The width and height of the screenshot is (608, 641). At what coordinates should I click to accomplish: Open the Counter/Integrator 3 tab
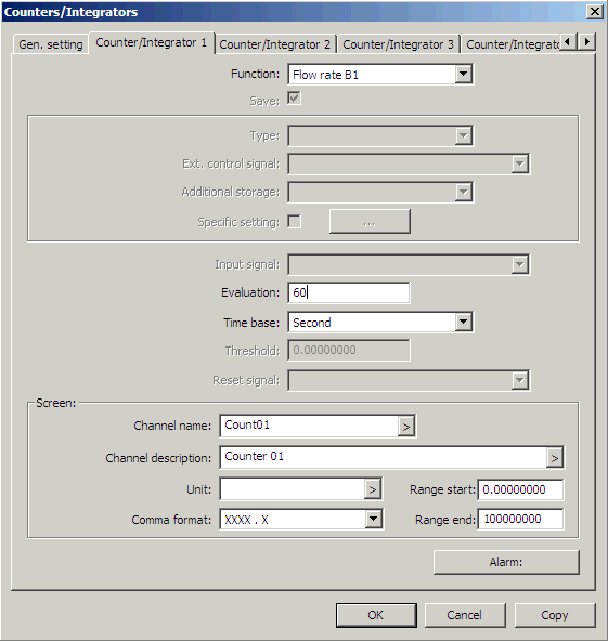click(398, 45)
